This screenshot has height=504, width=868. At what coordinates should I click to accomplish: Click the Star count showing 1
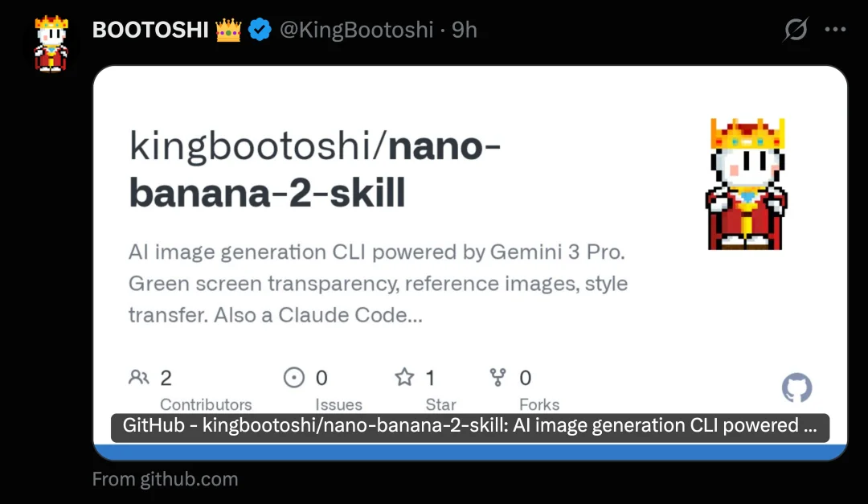429,377
